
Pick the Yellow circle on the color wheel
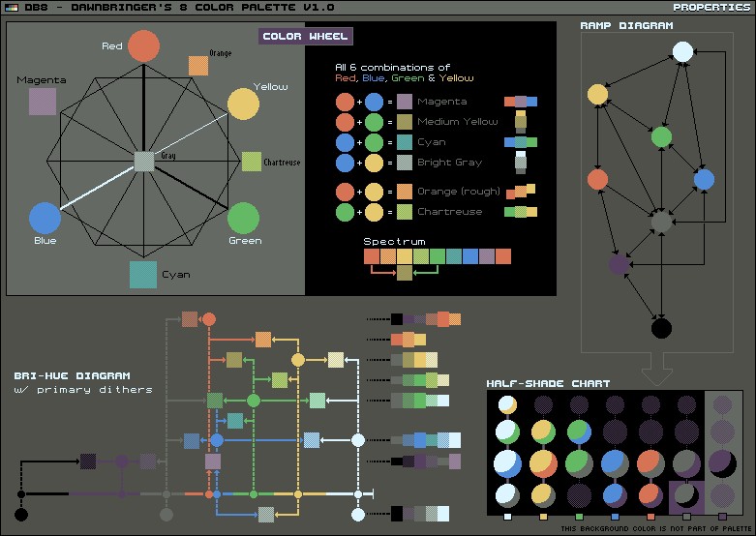point(244,104)
